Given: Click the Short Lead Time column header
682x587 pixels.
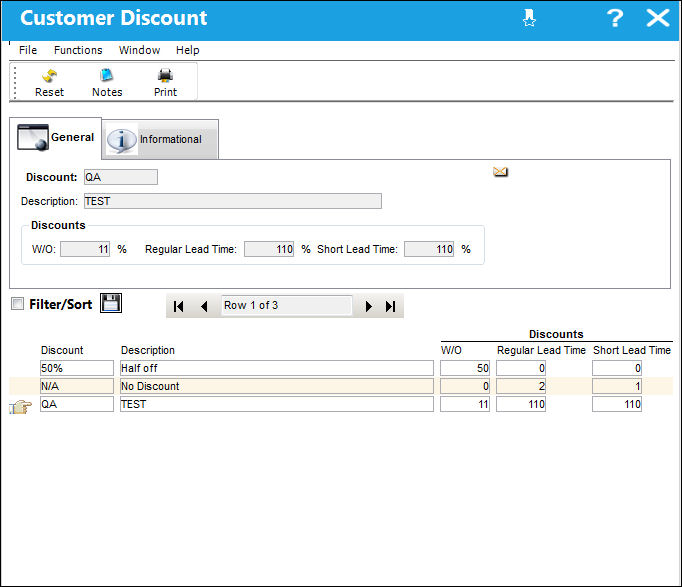Looking at the screenshot, I should [x=632, y=350].
